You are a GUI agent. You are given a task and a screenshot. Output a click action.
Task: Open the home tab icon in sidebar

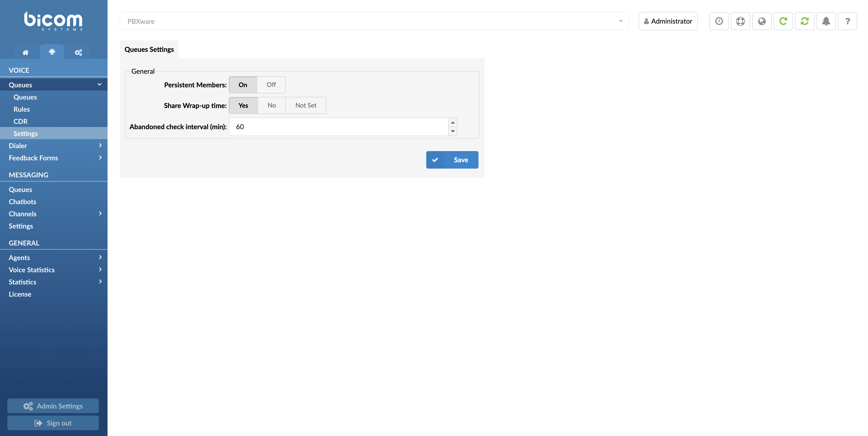[25, 52]
